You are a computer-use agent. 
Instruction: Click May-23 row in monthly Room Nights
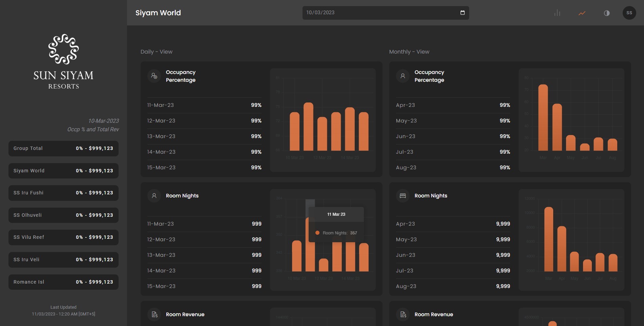click(x=453, y=239)
